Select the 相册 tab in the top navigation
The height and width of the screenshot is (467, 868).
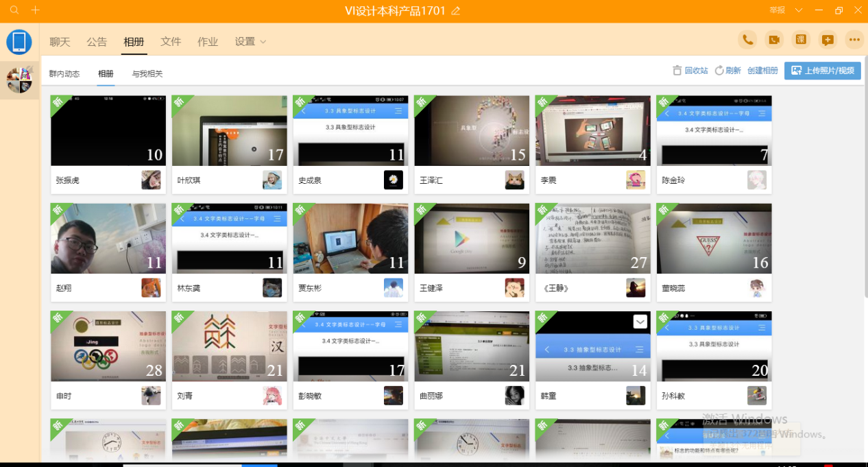click(x=134, y=42)
